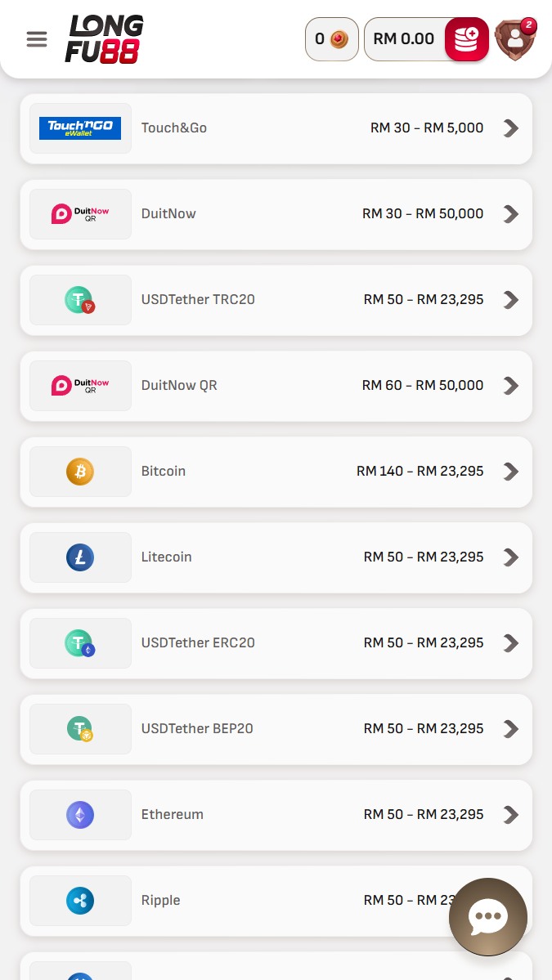
Task: Click the Ethereum coin icon
Action: coord(80,815)
